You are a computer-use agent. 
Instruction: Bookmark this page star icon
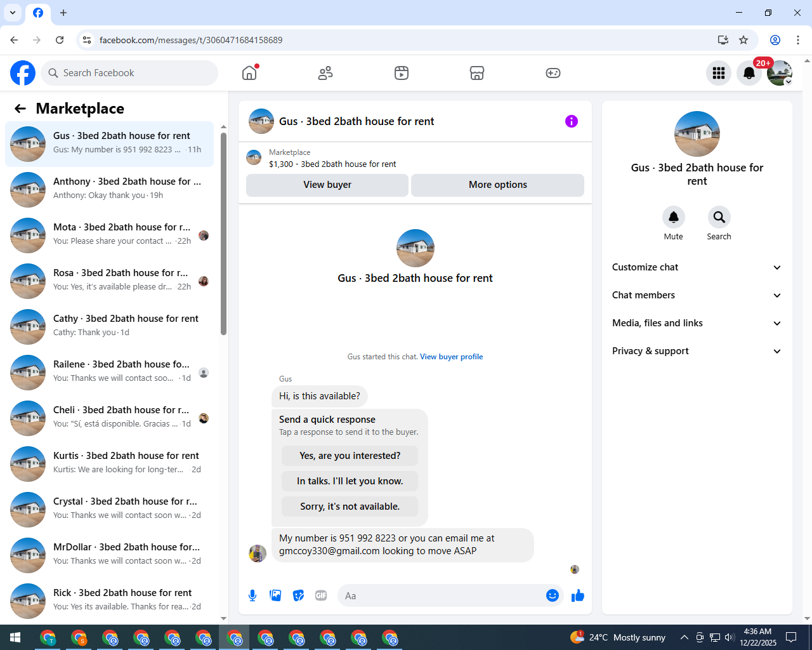pos(743,40)
